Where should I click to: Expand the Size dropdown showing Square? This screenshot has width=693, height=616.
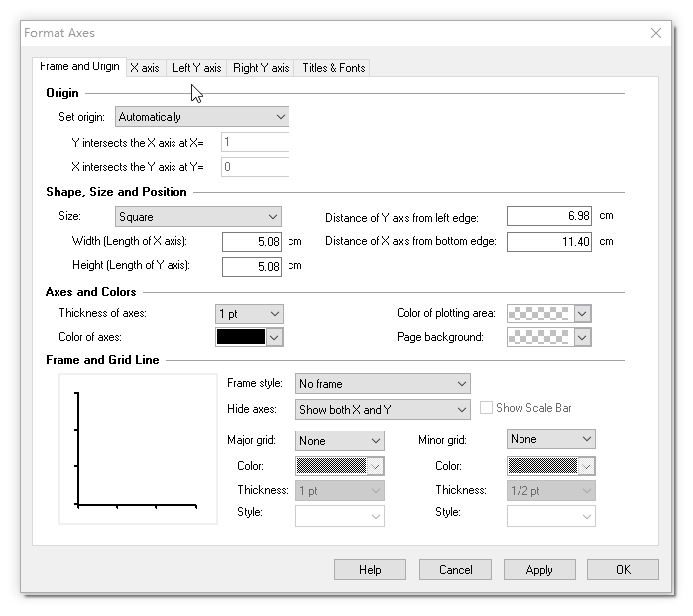(x=198, y=217)
